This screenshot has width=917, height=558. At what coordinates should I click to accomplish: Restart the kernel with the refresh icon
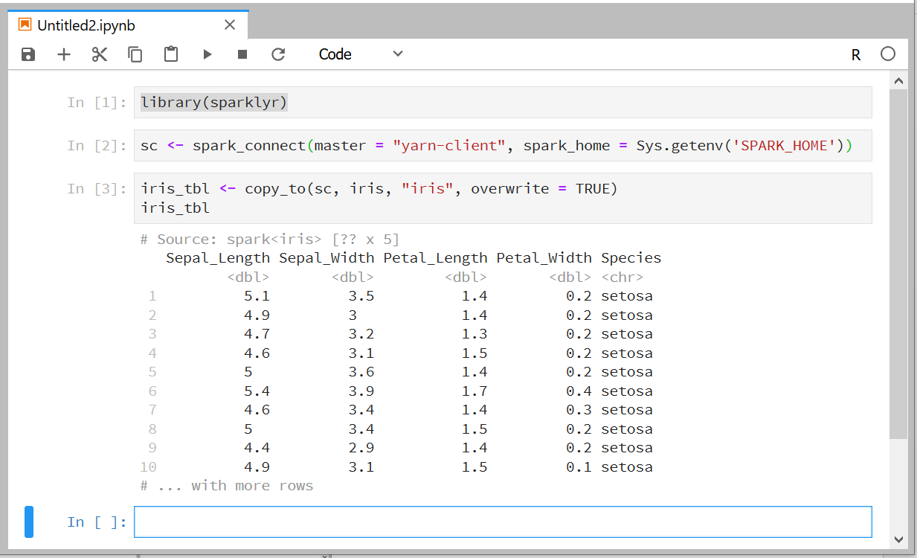[x=278, y=54]
